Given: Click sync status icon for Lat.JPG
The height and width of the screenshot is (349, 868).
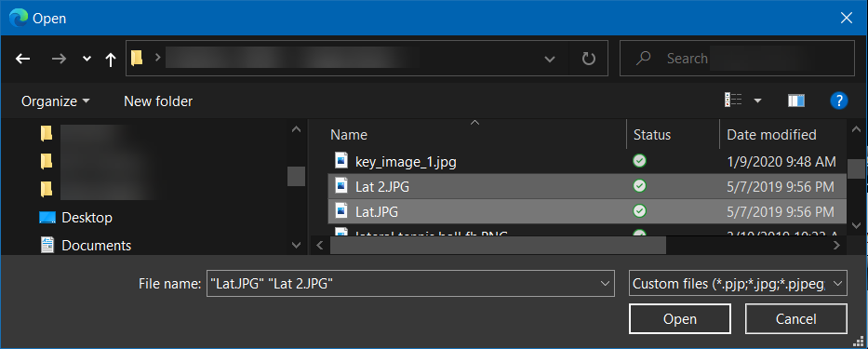Looking at the screenshot, I should [639, 211].
